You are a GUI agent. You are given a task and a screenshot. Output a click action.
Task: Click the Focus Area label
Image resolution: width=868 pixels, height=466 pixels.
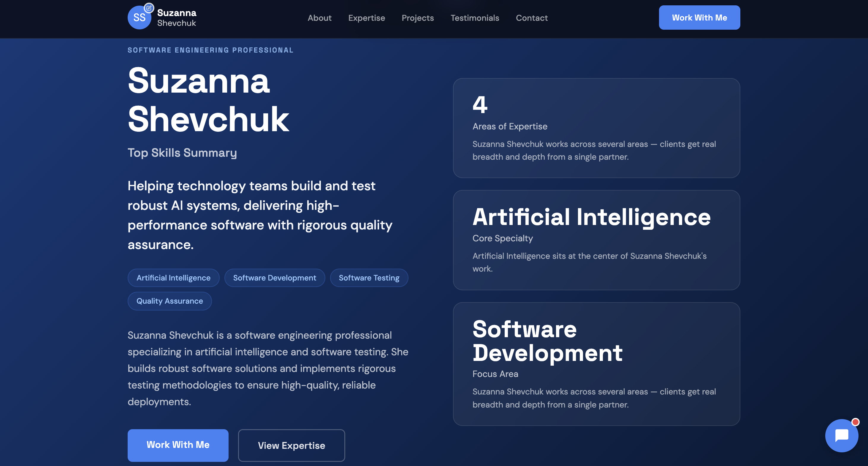495,374
